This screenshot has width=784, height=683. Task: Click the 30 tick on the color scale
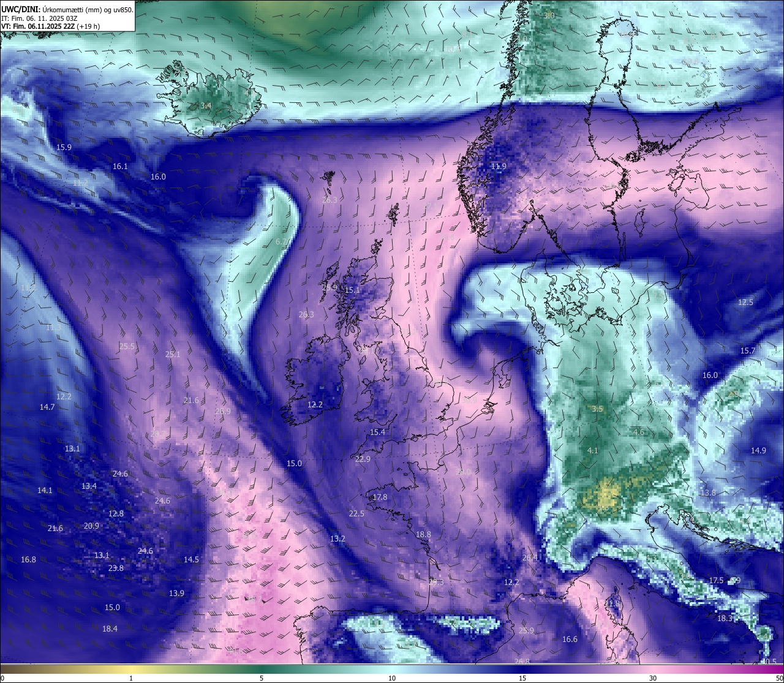coord(653,678)
